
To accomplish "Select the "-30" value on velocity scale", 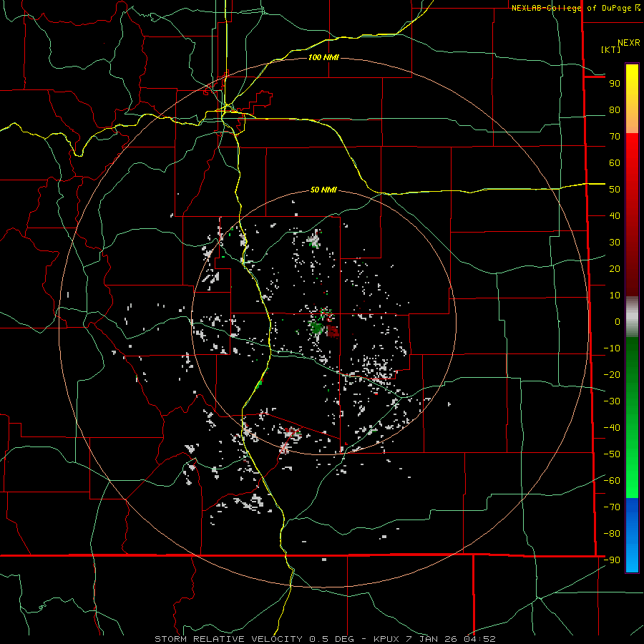I will 612,401.
